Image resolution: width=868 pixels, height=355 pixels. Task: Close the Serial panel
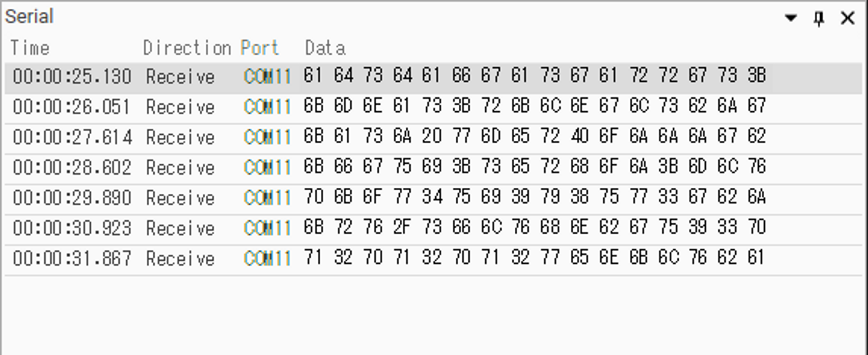[847, 18]
